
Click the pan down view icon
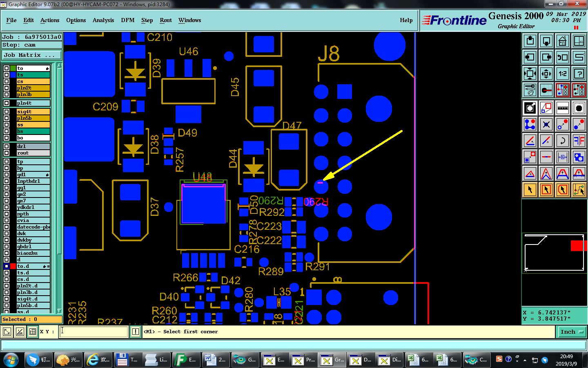click(x=546, y=41)
